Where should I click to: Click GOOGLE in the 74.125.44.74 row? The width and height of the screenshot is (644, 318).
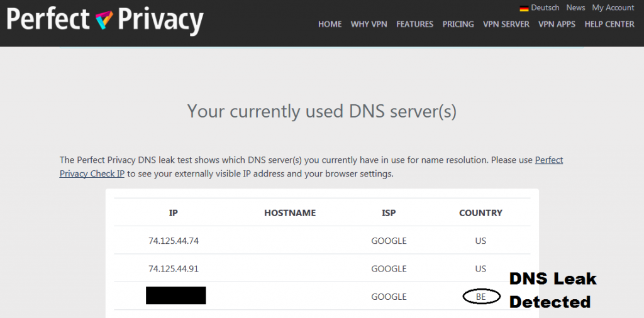pyautogui.click(x=389, y=241)
